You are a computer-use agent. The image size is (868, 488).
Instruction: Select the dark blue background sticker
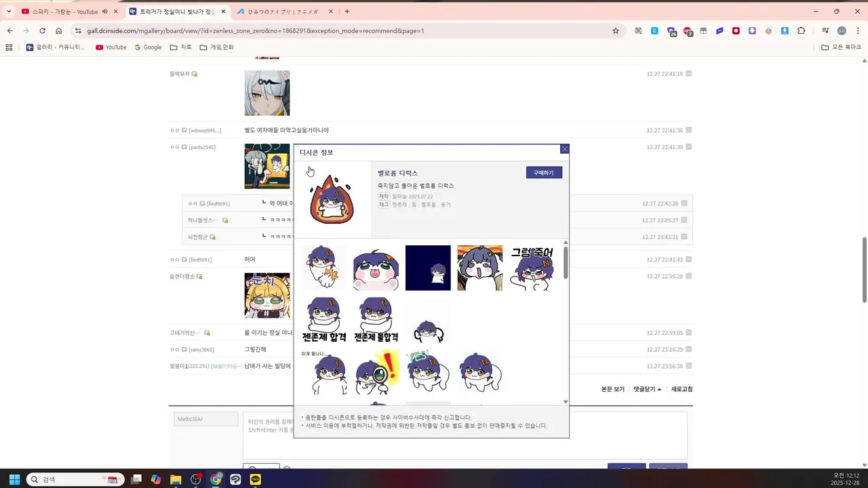(428, 268)
